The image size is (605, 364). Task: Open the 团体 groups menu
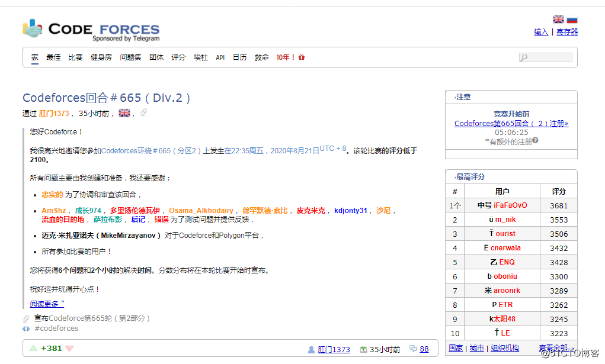[156, 57]
